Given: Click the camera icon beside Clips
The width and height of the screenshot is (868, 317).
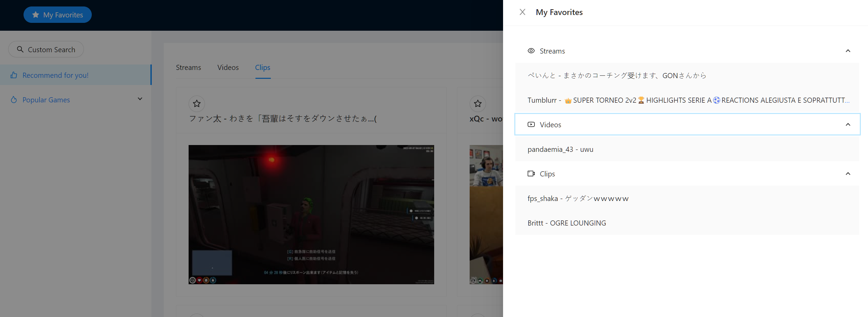Looking at the screenshot, I should pyautogui.click(x=531, y=174).
